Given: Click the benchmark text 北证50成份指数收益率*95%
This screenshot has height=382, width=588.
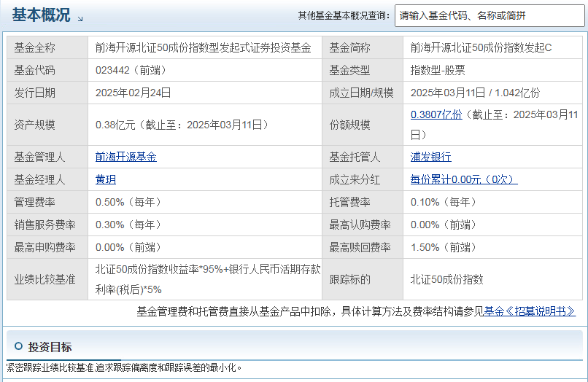Looking at the screenshot, I should 159,269.
